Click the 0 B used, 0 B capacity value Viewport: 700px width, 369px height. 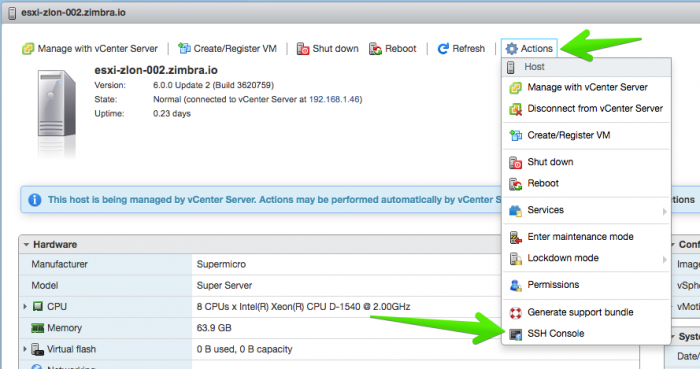click(x=244, y=349)
